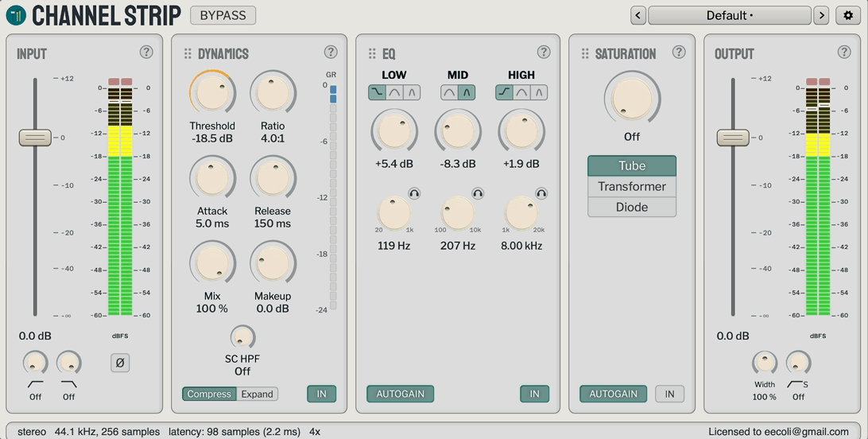Click the output gain fader handle
The image size is (868, 439).
733,138
